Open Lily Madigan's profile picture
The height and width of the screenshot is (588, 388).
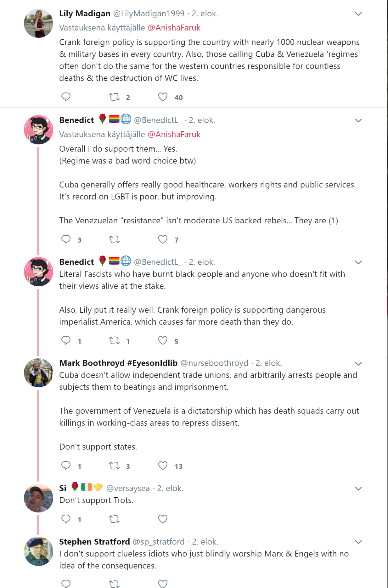38,23
